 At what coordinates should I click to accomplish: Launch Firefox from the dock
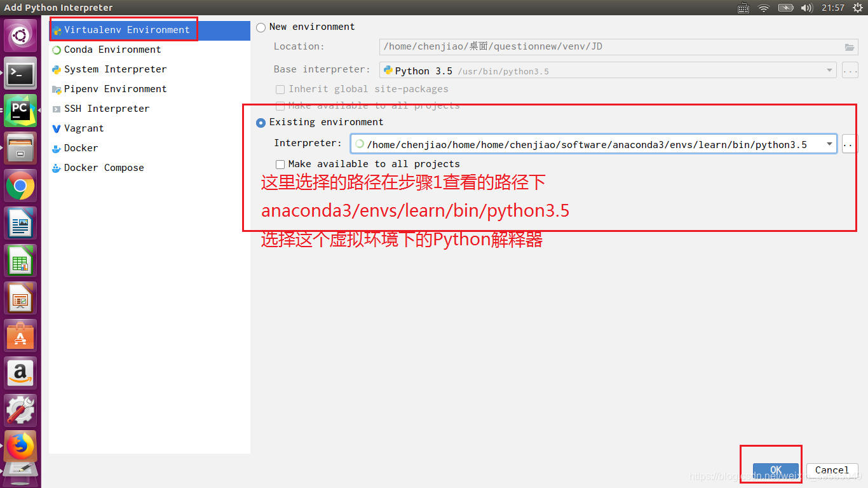click(x=21, y=447)
